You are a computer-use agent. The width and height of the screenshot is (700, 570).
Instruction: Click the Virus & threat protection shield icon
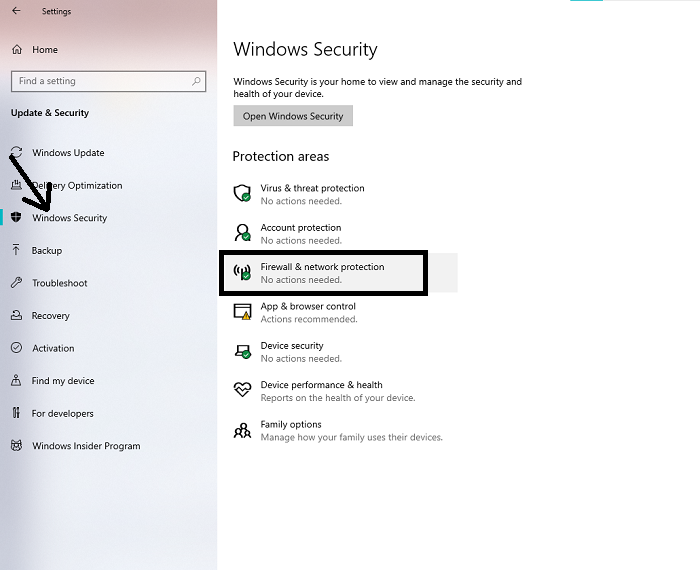pyautogui.click(x=242, y=193)
